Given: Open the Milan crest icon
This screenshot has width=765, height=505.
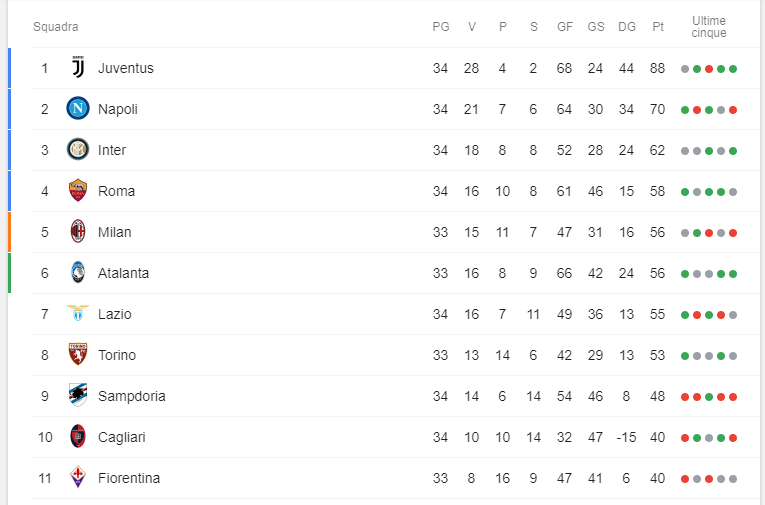Looking at the screenshot, I should tap(78, 232).
